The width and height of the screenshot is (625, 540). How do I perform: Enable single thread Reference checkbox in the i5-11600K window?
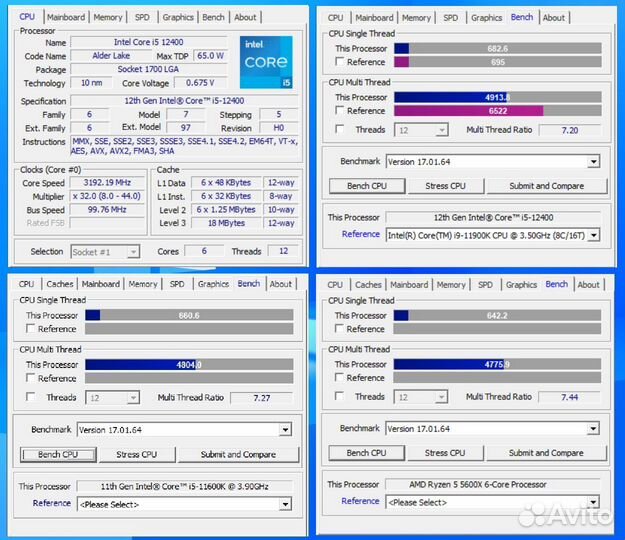(30, 328)
